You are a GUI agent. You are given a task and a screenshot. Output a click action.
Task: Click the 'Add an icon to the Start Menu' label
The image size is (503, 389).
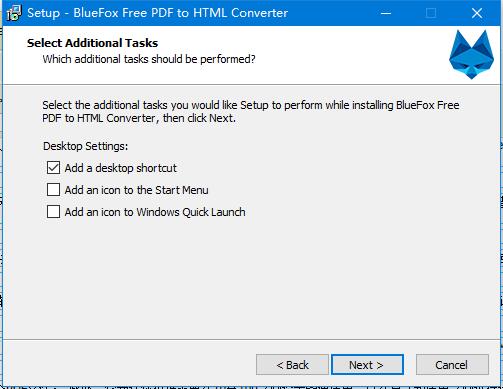(x=136, y=190)
